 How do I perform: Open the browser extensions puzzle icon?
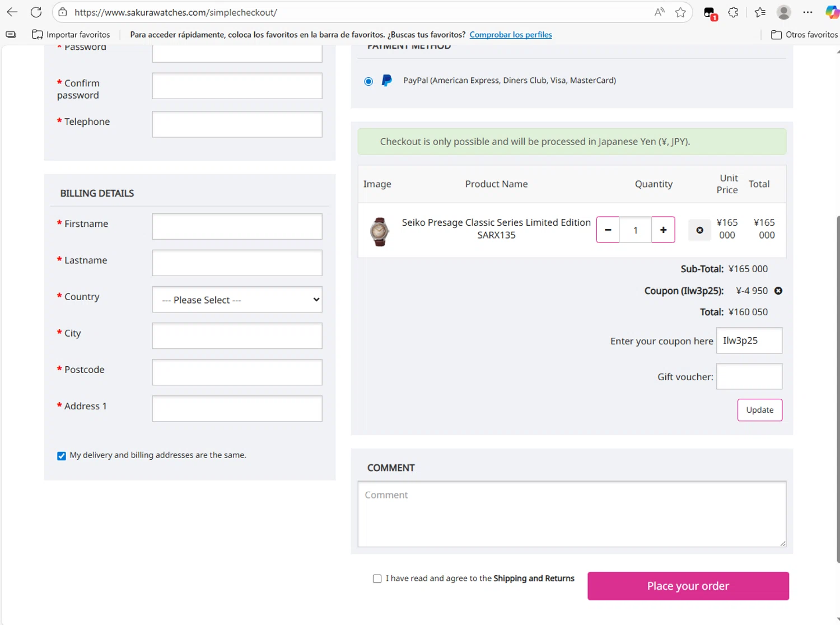click(733, 12)
